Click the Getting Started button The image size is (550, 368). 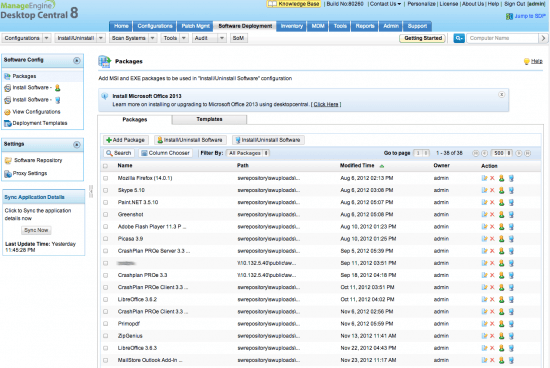pos(423,38)
